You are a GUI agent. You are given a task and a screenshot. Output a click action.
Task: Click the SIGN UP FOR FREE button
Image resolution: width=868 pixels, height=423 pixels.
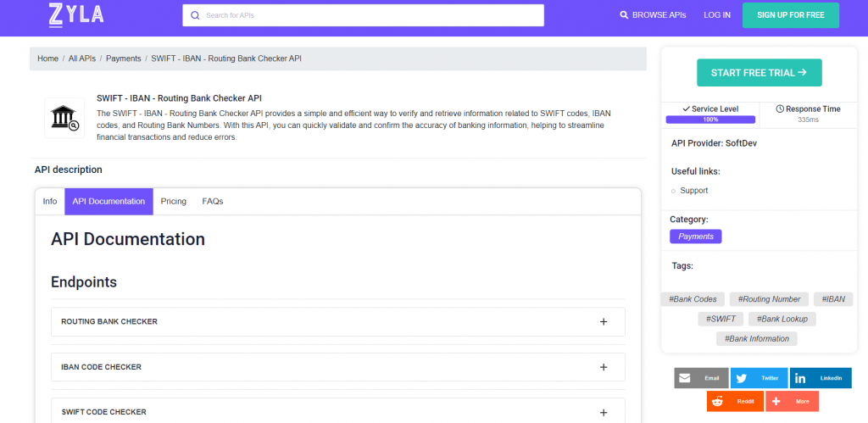(791, 15)
